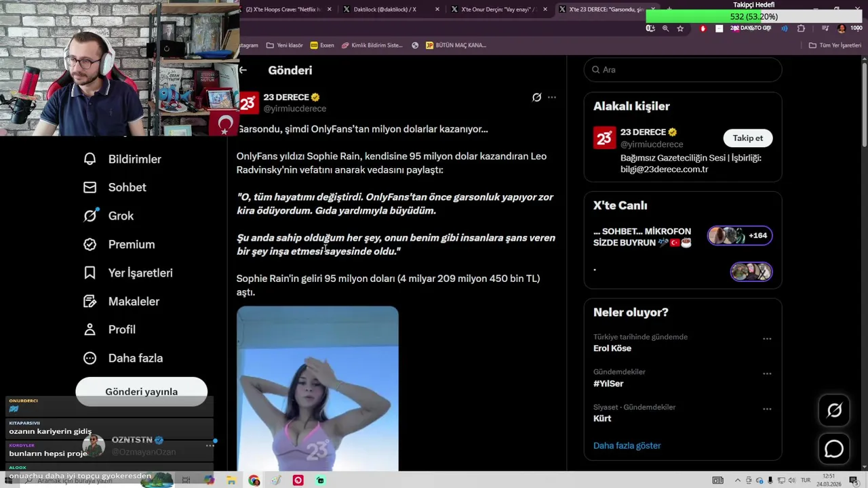Open Grok from the sidebar
Image resolution: width=868 pixels, height=488 pixels.
(x=108, y=216)
